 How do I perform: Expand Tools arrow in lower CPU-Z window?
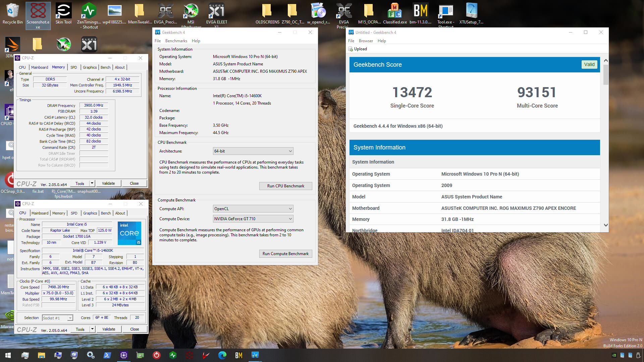point(92,329)
